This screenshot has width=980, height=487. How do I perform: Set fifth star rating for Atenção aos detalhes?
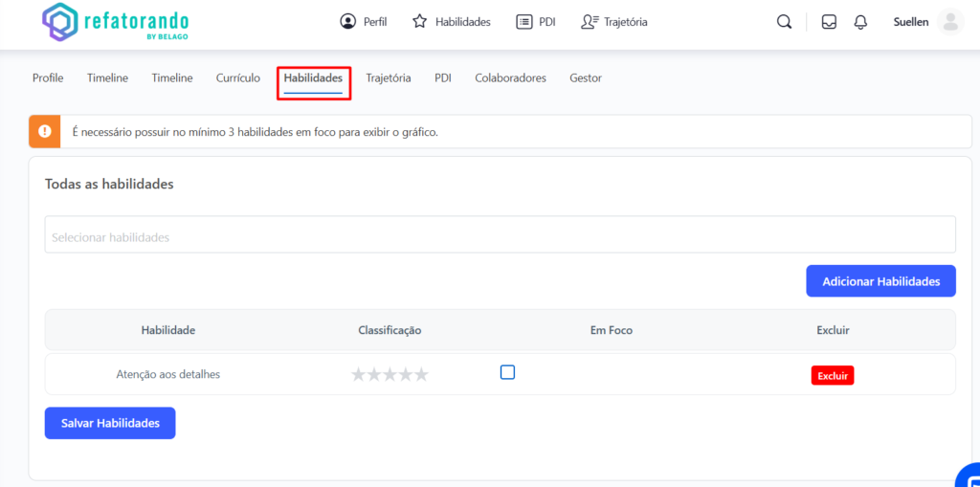pyautogui.click(x=421, y=375)
